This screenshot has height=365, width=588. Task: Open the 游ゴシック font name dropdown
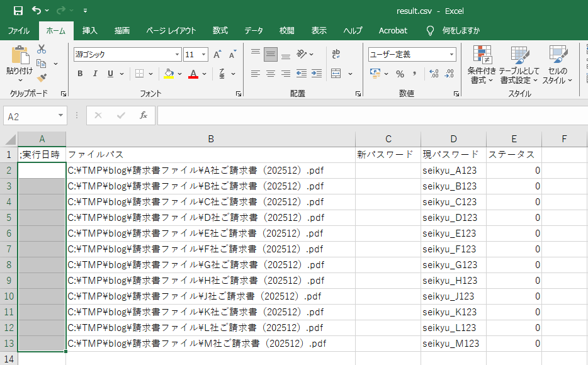click(177, 55)
